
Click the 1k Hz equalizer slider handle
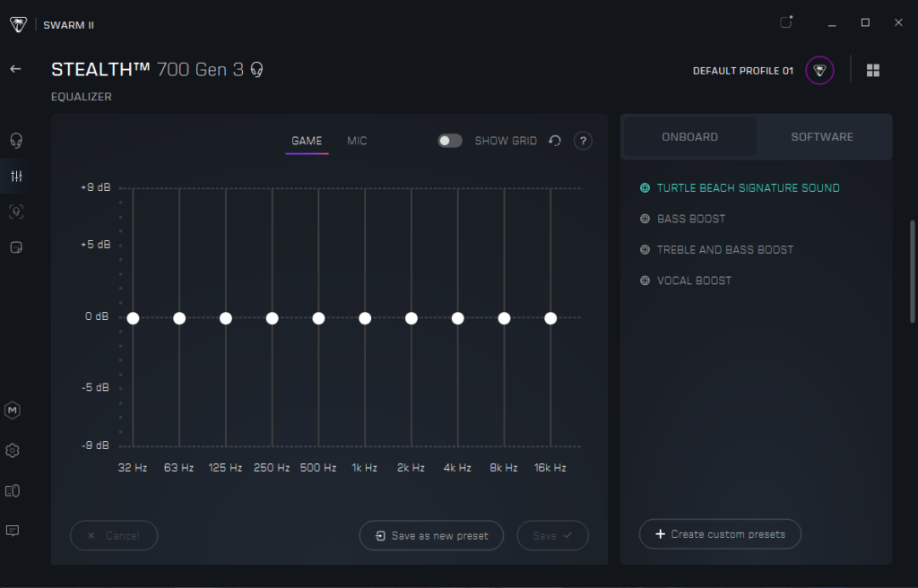(x=365, y=318)
